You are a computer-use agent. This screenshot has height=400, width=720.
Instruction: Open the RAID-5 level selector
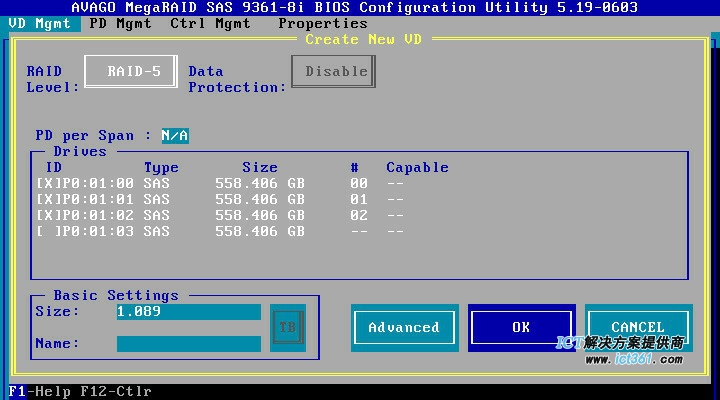coord(131,71)
